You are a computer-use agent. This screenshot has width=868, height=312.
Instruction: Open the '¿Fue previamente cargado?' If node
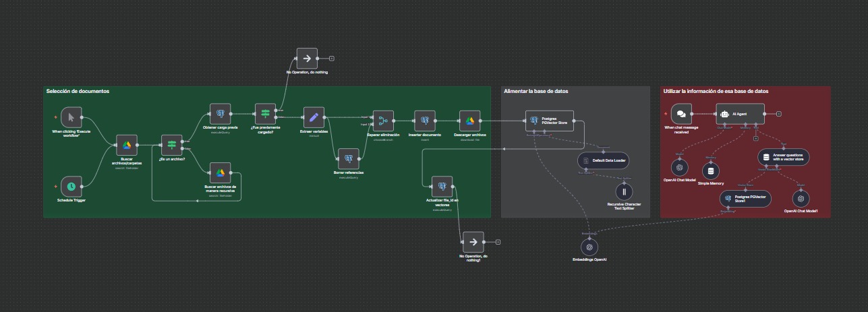click(x=266, y=113)
